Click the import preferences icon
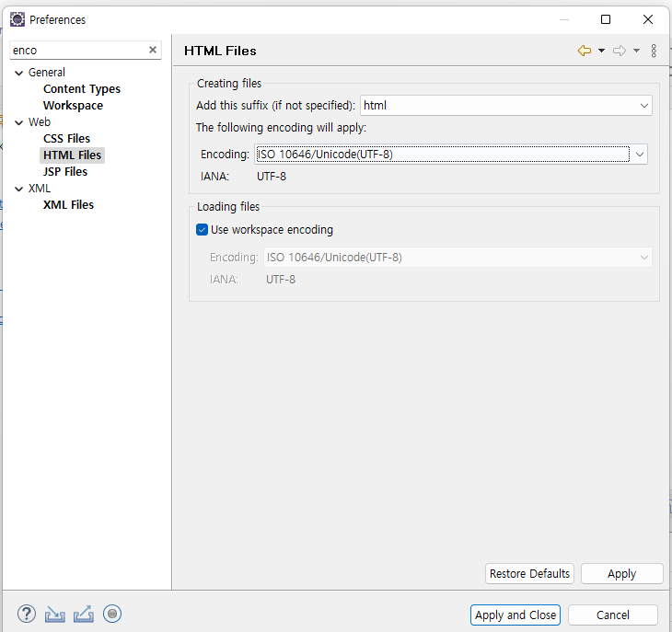Viewport: 672px width, 632px height. pos(55,614)
